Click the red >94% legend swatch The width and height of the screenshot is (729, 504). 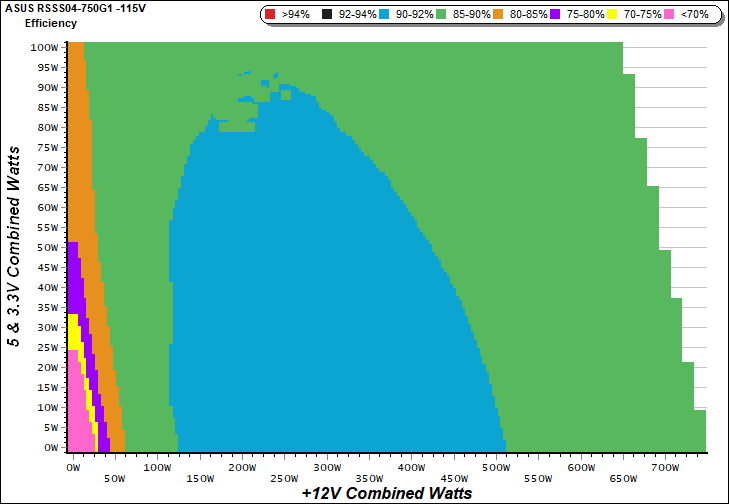(x=270, y=15)
